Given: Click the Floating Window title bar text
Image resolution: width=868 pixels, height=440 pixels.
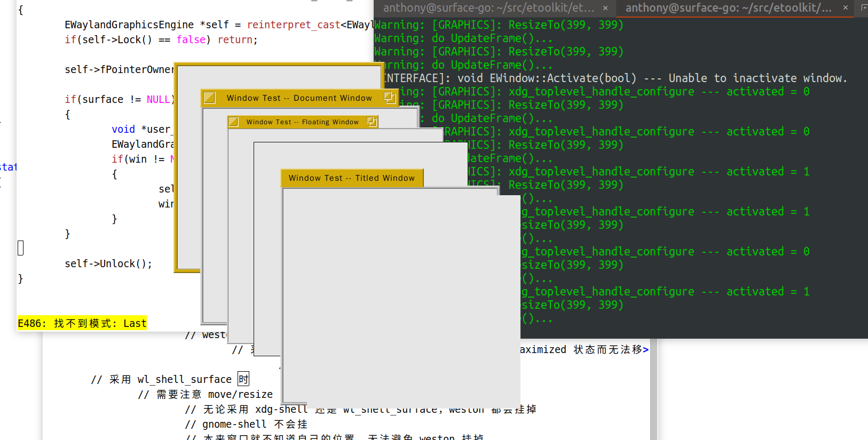Looking at the screenshot, I should 302,122.
